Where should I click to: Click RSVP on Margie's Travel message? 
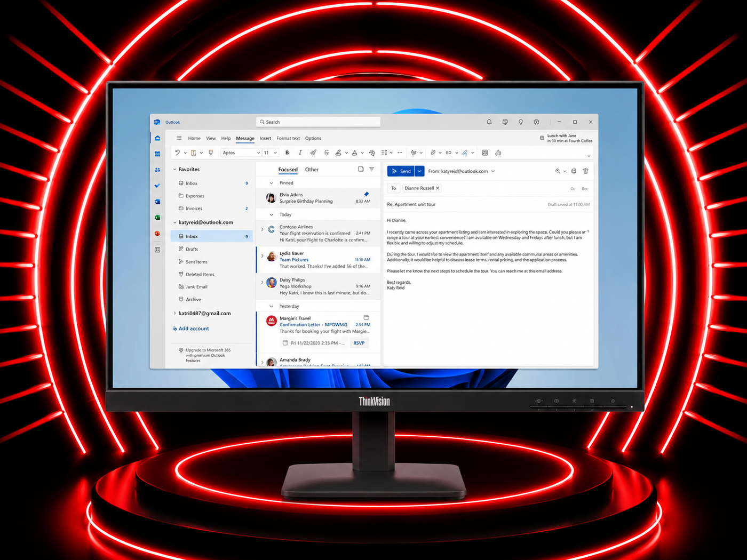tap(359, 343)
